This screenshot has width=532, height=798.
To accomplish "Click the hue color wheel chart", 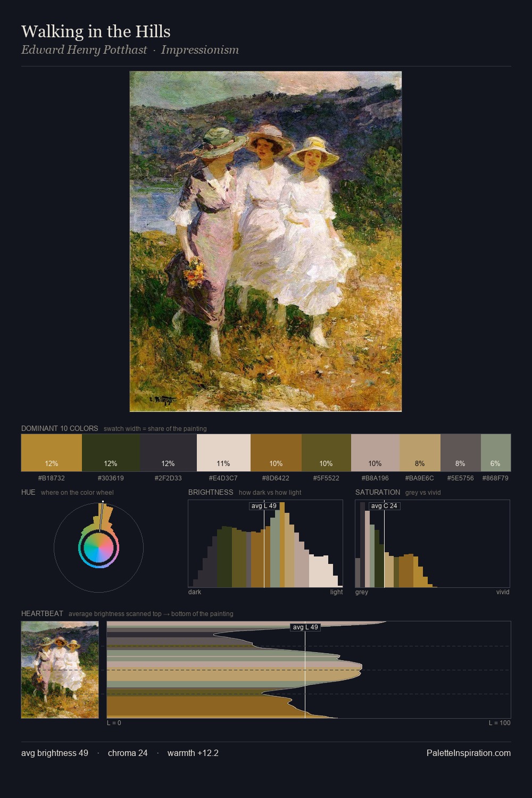I will pyautogui.click(x=98, y=547).
